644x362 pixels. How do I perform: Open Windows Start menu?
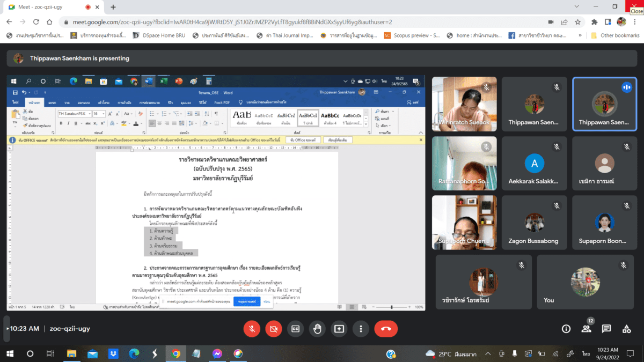[10, 354]
